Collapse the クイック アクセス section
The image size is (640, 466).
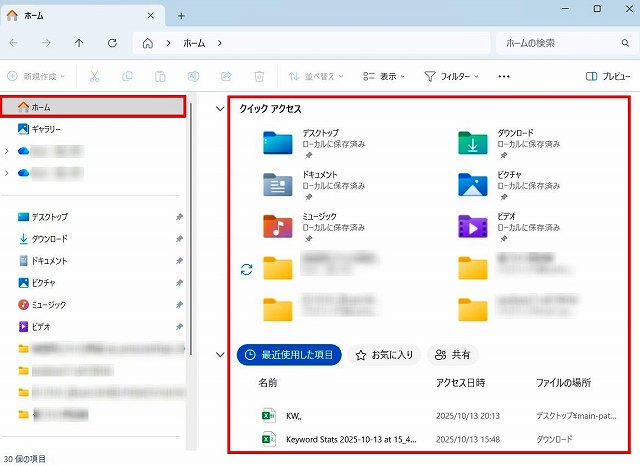220,109
